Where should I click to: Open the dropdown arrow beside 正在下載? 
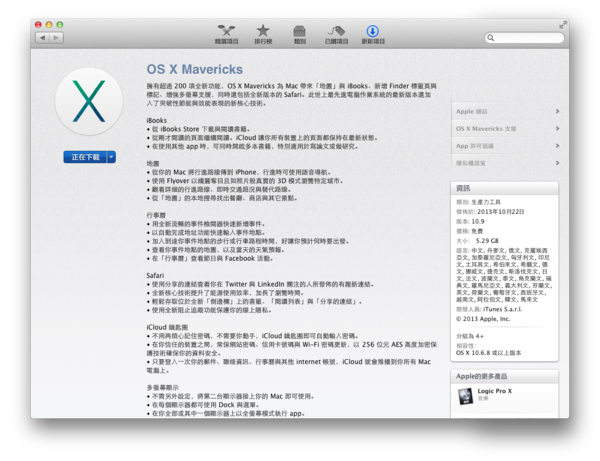click(111, 157)
